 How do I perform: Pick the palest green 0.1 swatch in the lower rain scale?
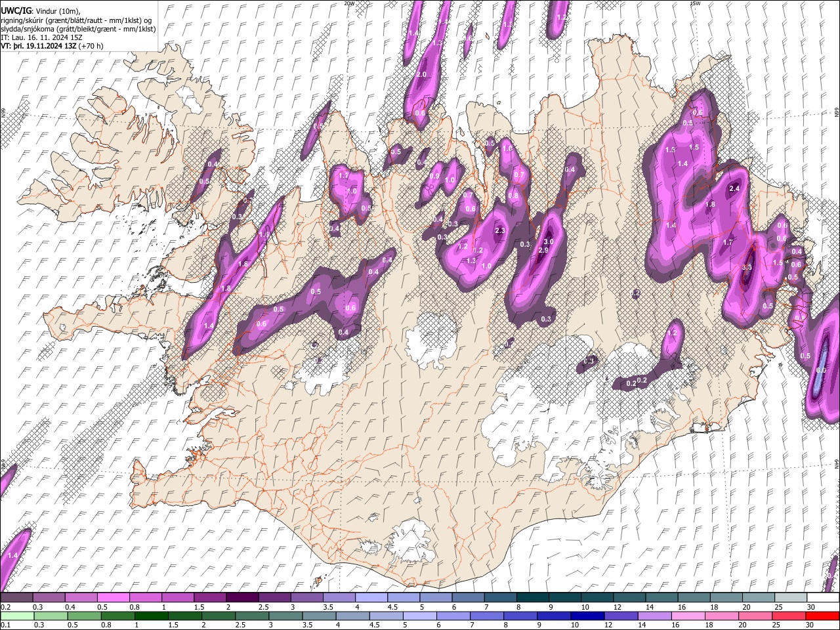(x=16, y=616)
